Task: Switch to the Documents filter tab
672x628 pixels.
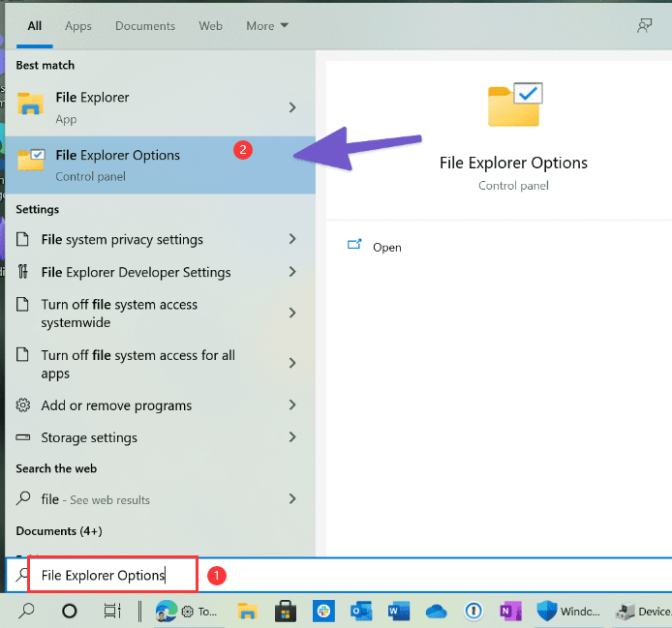Action: tap(145, 26)
